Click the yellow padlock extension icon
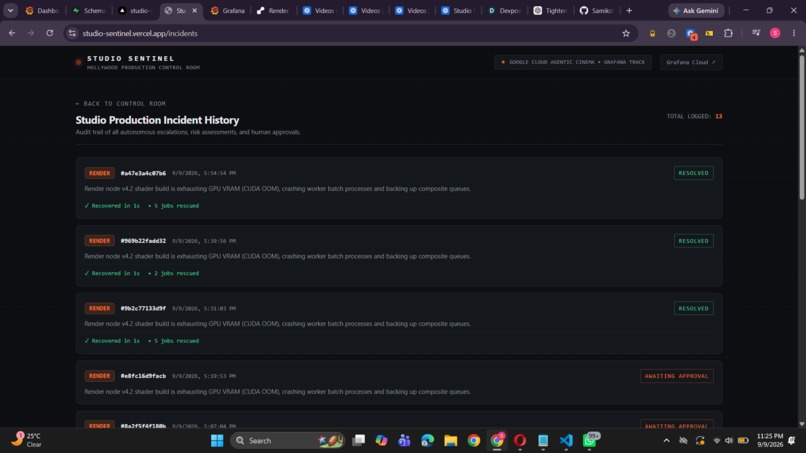806x453 pixels. click(x=652, y=33)
